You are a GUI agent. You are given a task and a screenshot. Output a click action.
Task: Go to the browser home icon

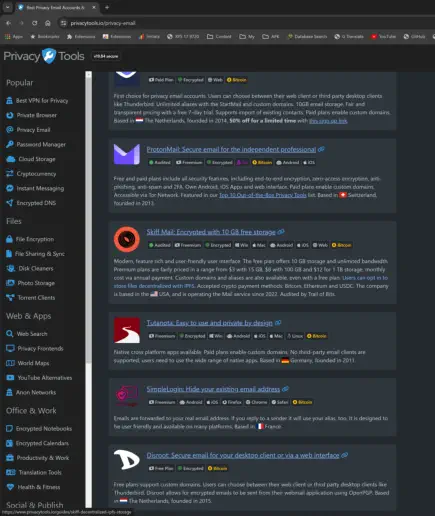point(48,23)
